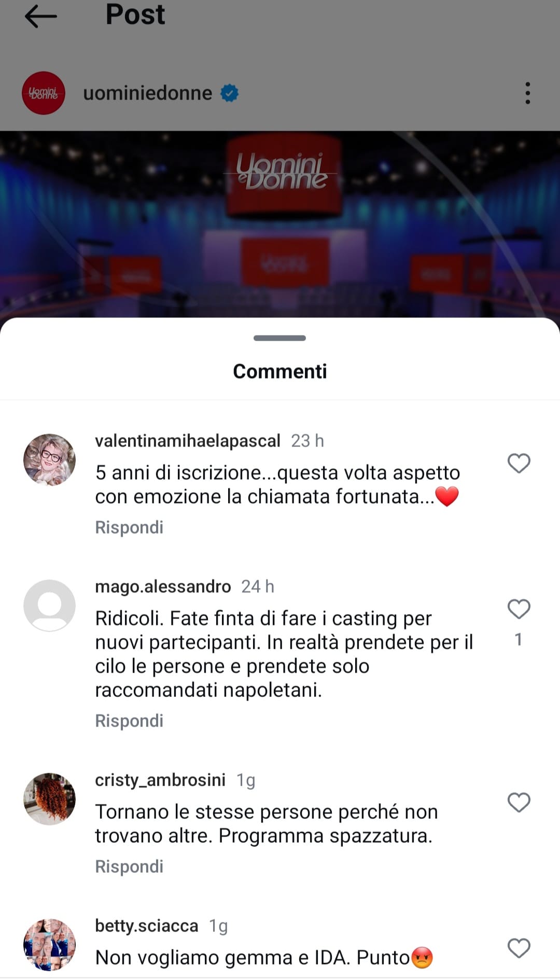Reply to cristy_ambrosini's comment via Rispondi
Screen dimensions: 560x979
click(129, 866)
